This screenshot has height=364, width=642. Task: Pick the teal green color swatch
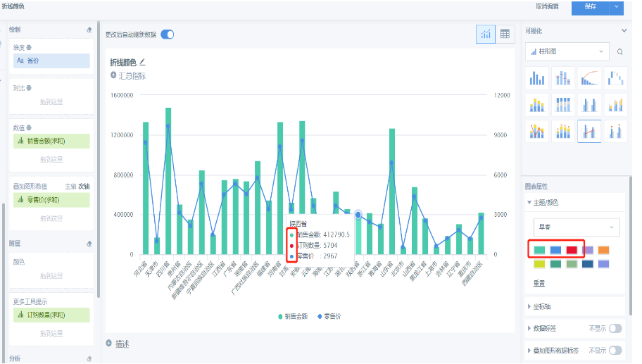539,250
